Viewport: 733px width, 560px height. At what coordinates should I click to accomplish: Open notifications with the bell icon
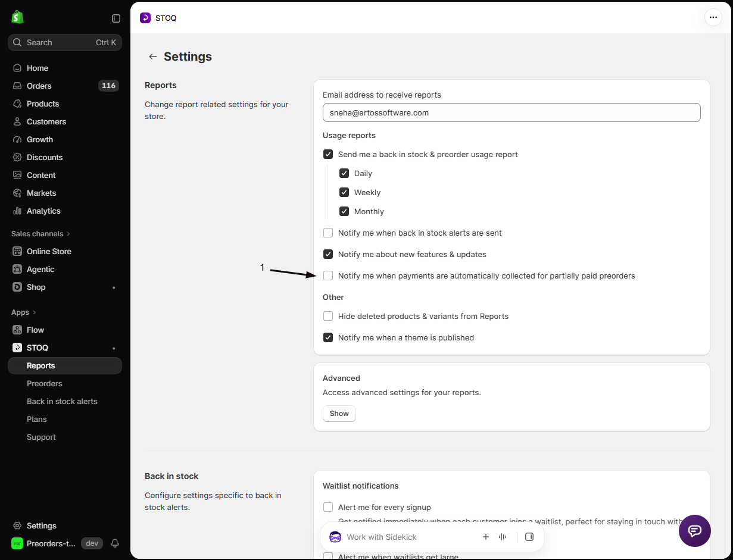(116, 543)
